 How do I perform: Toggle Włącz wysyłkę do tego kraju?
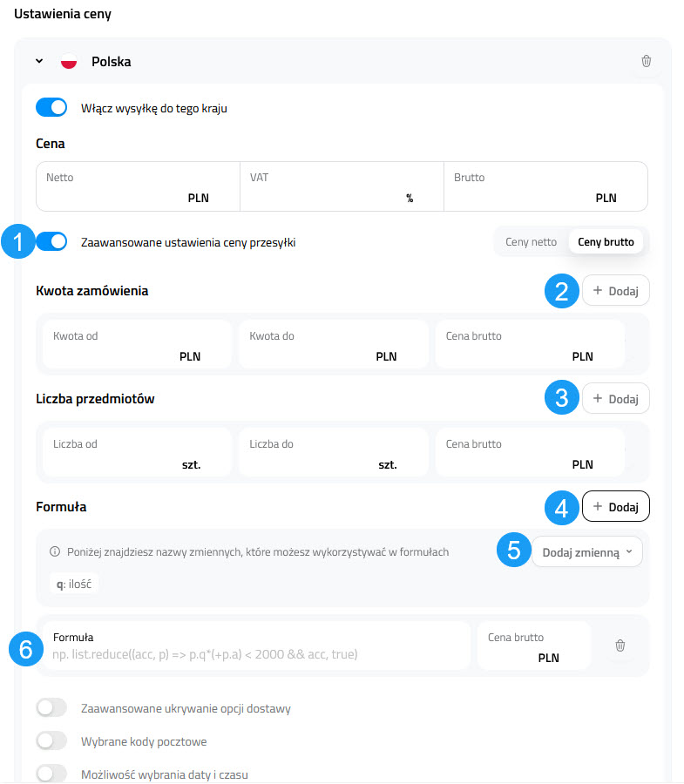coord(51,108)
